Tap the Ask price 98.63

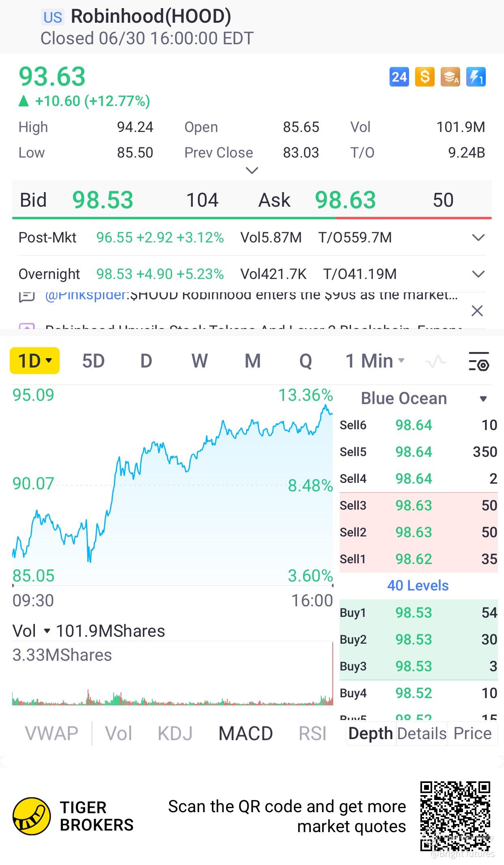coord(345,200)
